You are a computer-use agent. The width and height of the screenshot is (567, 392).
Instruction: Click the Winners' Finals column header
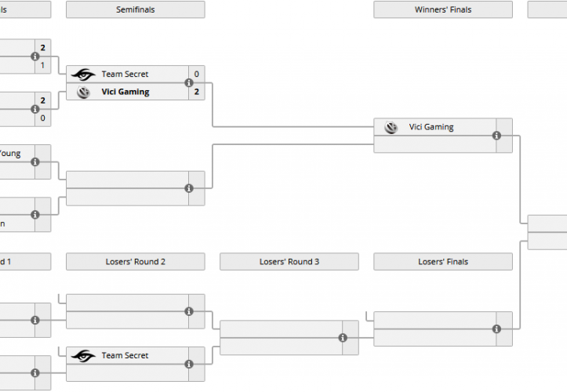(443, 10)
